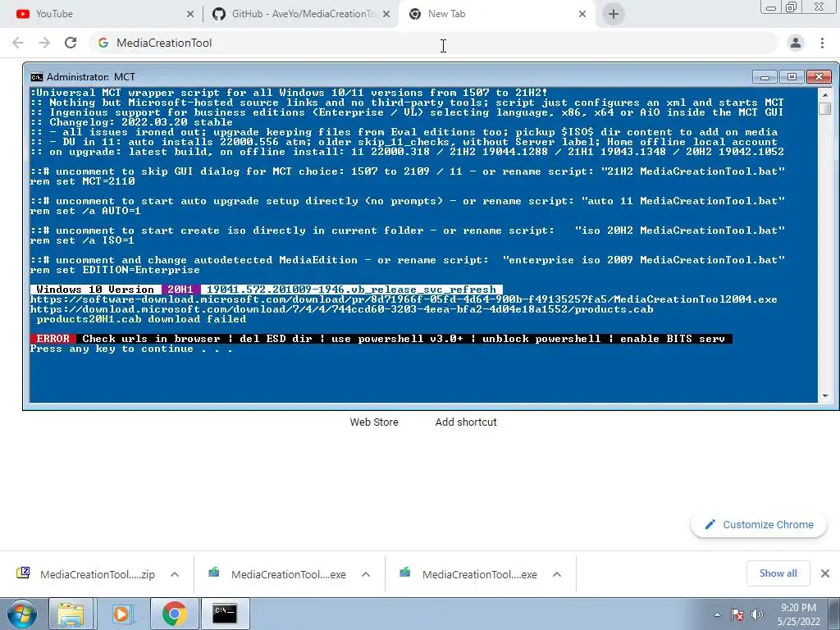The width and height of the screenshot is (840, 630).
Task: Minimize the Administrator: MCT console window
Action: click(x=765, y=77)
